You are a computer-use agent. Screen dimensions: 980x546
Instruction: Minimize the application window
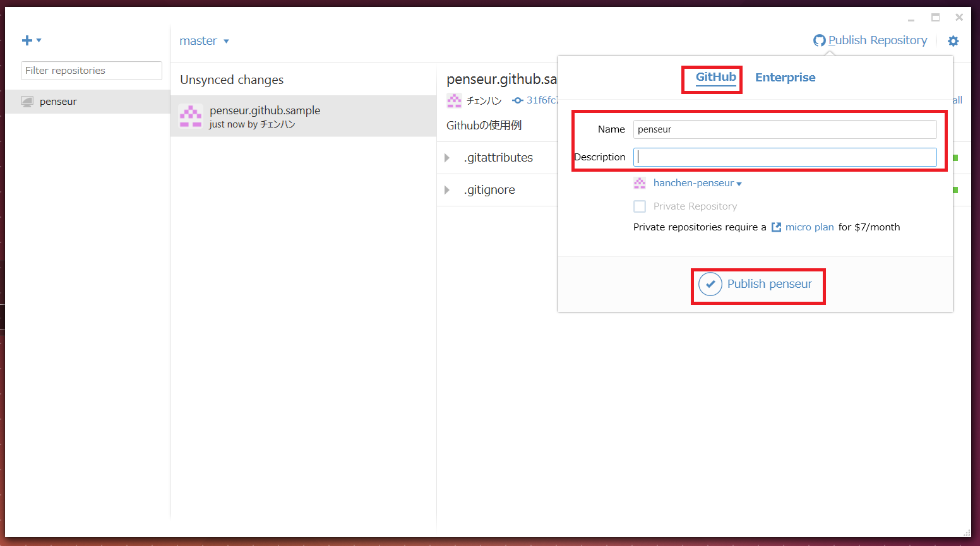pyautogui.click(x=911, y=19)
